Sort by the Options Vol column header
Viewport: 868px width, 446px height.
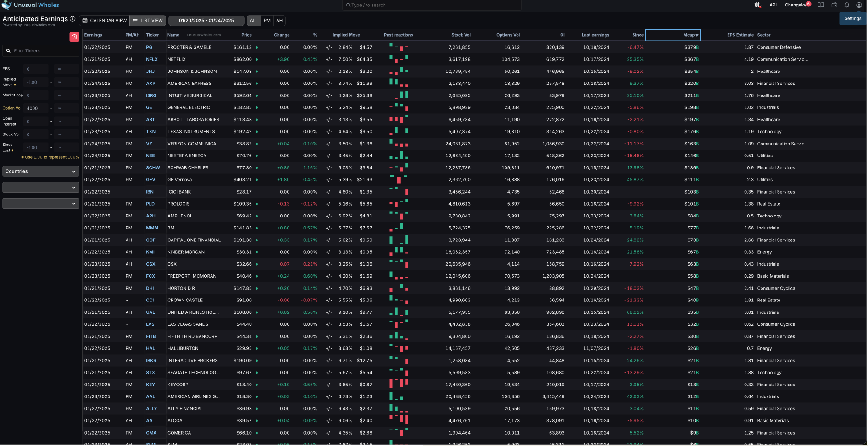(x=508, y=35)
